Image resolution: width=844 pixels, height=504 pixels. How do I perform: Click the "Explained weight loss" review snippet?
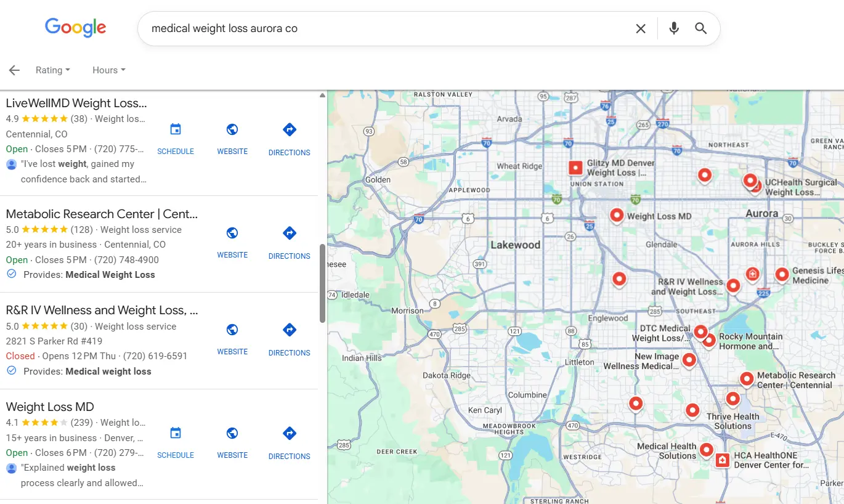click(83, 475)
